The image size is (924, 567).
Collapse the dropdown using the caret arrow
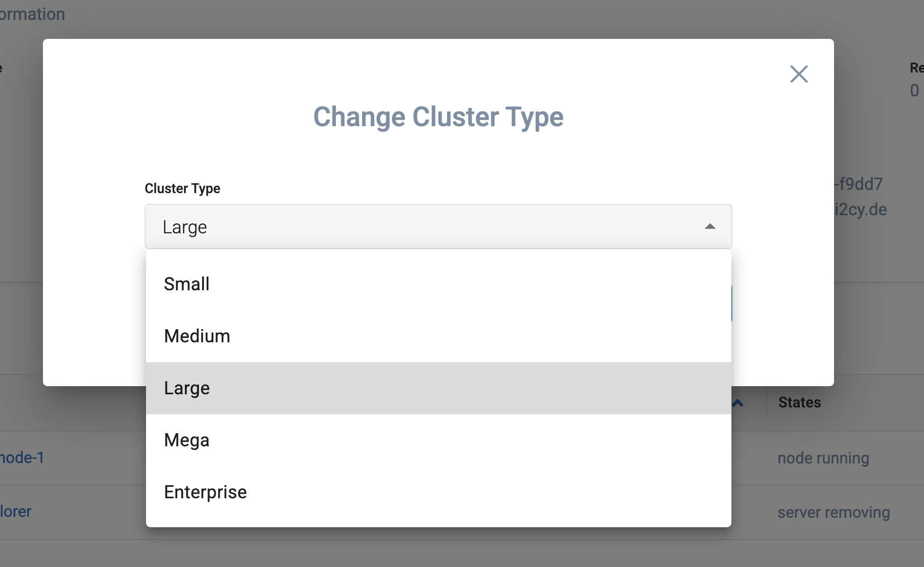[x=710, y=227]
